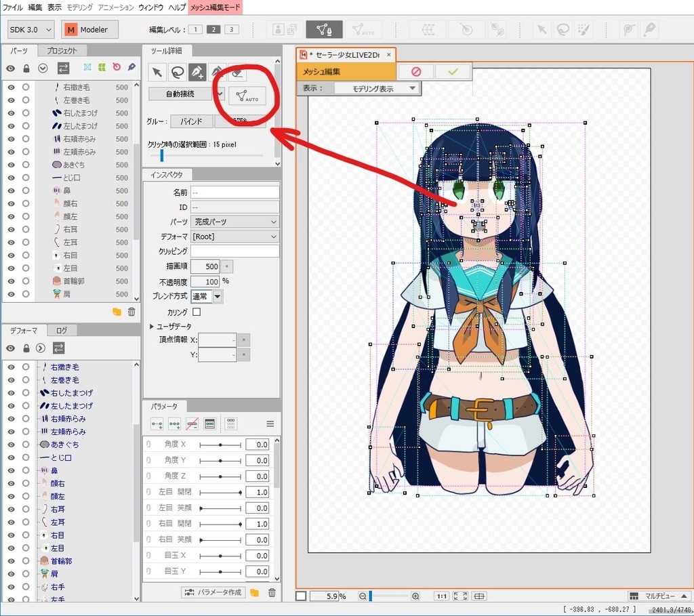Click the delete parameter trash icon
This screenshot has width=694, height=616.
272,592
